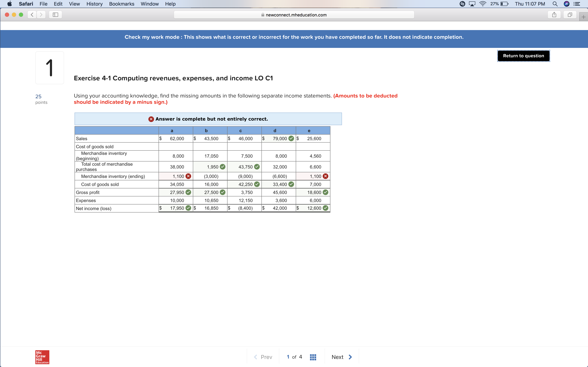The height and width of the screenshot is (367, 588).
Task: Click the Prev question link
Action: coord(263,357)
